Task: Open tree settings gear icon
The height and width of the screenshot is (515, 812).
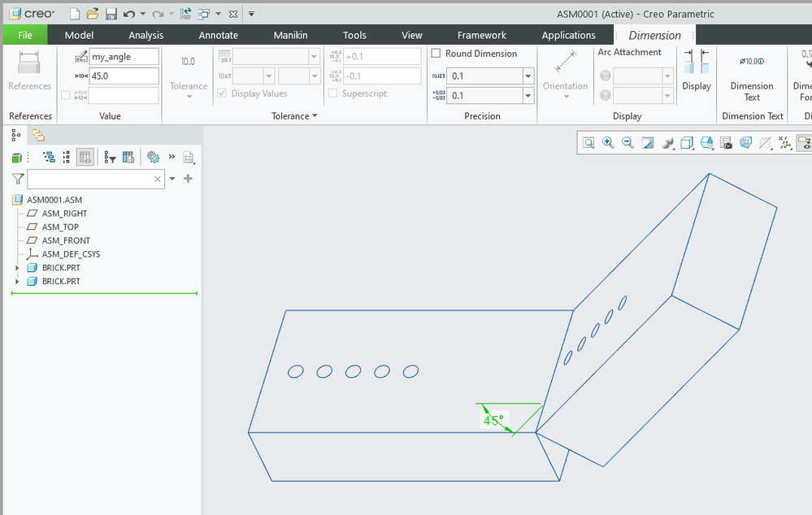Action: tap(153, 158)
